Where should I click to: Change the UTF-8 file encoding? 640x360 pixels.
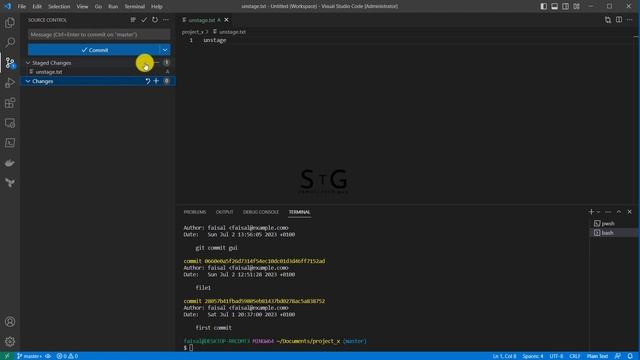[556, 356]
